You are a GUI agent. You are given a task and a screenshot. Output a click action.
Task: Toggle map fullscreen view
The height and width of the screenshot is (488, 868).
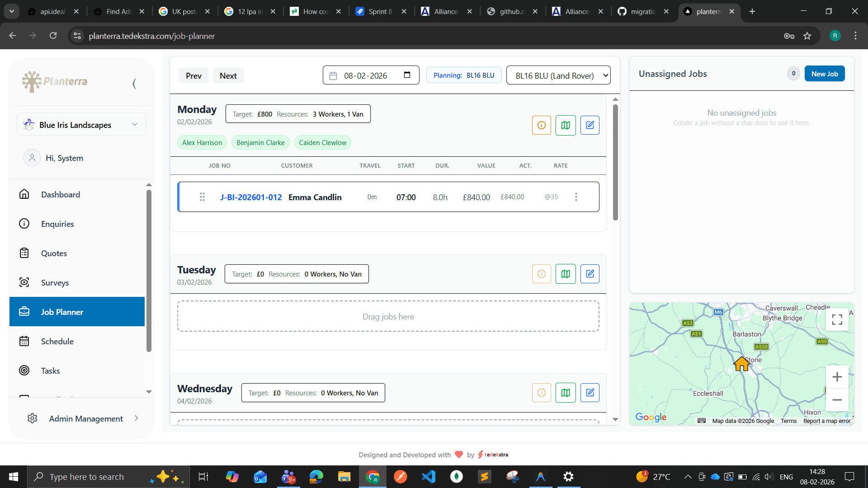837,319
